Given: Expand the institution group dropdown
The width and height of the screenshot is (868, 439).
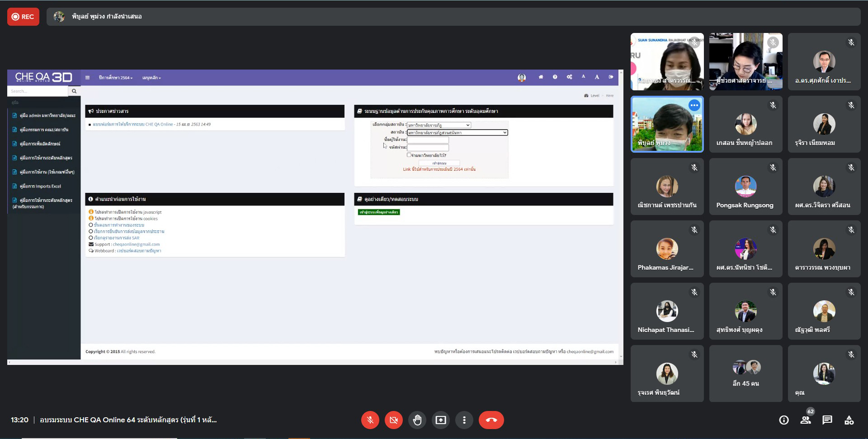Looking at the screenshot, I should click(439, 125).
